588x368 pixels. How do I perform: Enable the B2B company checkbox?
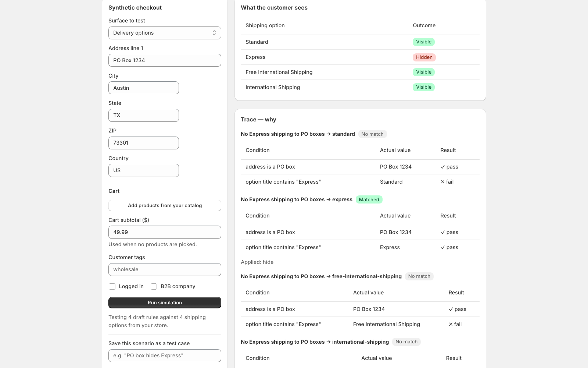click(154, 286)
